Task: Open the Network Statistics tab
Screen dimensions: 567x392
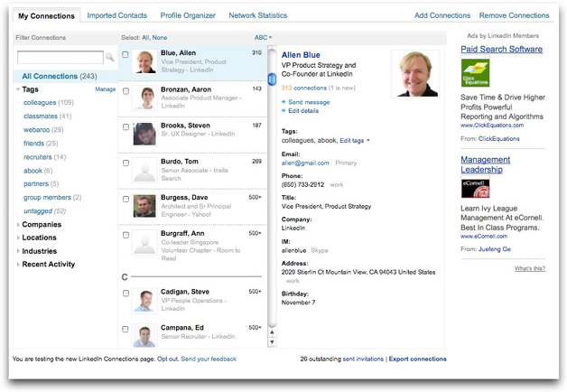Action: tap(258, 15)
